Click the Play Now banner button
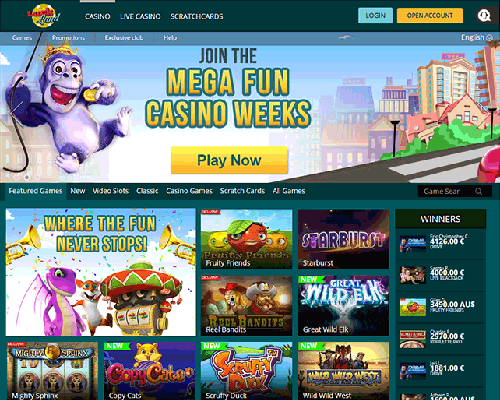 (x=229, y=160)
